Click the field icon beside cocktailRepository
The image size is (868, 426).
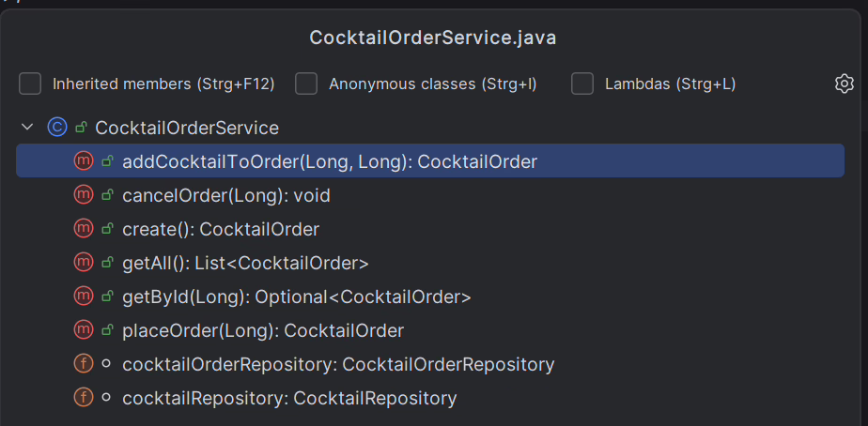pos(83,398)
